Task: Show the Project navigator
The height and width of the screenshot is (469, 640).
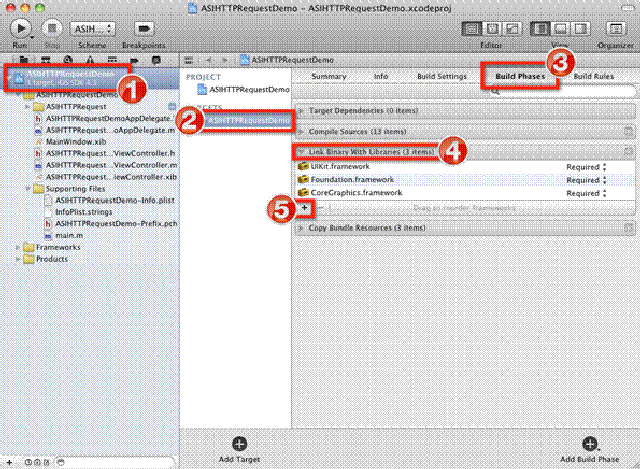Action: click(x=24, y=60)
